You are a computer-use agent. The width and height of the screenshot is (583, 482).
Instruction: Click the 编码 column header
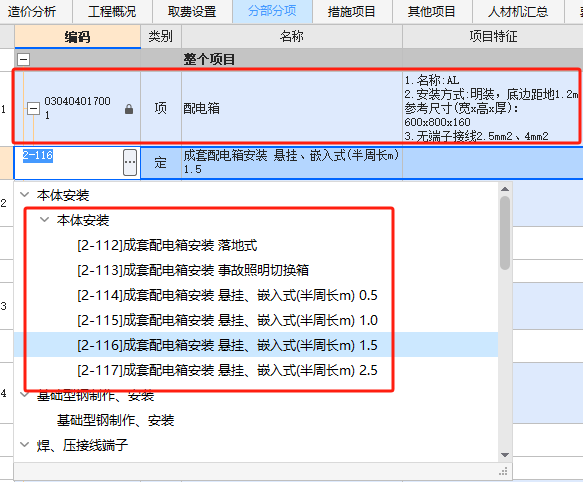(x=77, y=36)
